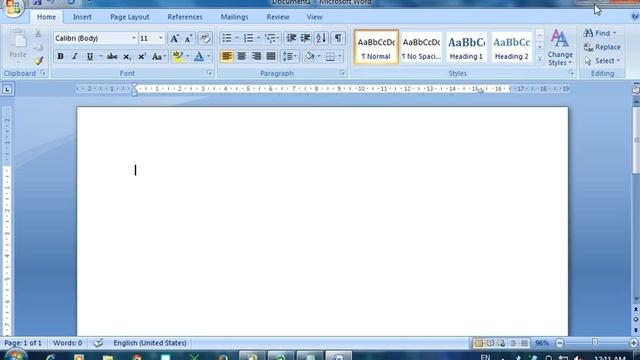Apply the text highlight color
Screen dimensions: 640x360
[178, 56]
